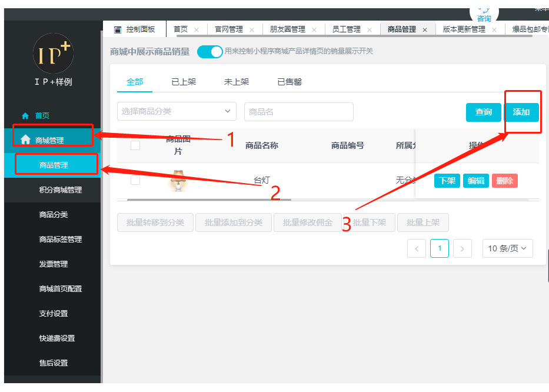Click the 商城管理 house icon
This screenshot has height=392, width=549.
[25, 140]
